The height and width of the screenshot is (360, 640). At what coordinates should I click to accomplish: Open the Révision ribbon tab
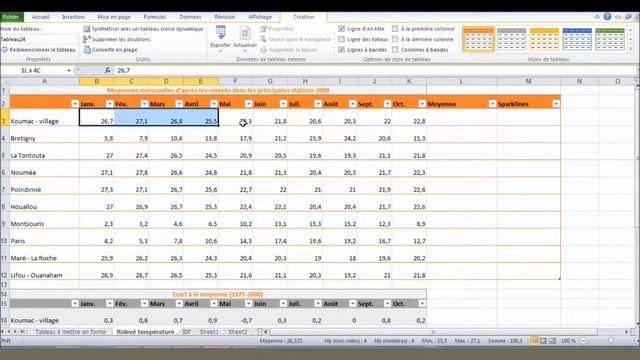coord(224,17)
